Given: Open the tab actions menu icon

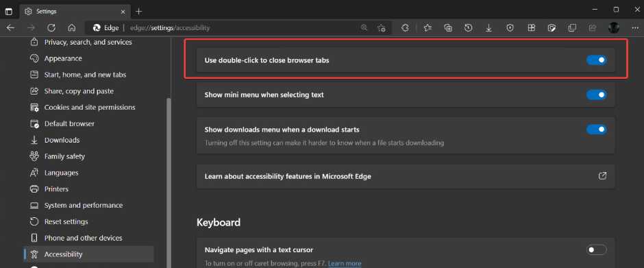Looking at the screenshot, I should click(x=9, y=11).
